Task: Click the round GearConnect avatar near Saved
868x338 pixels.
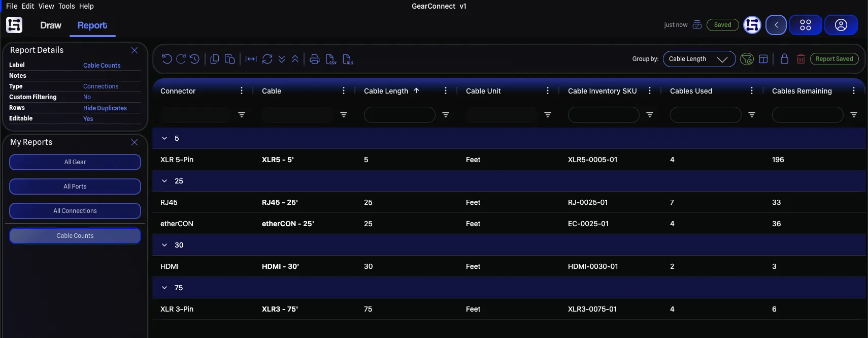Action: tap(752, 25)
